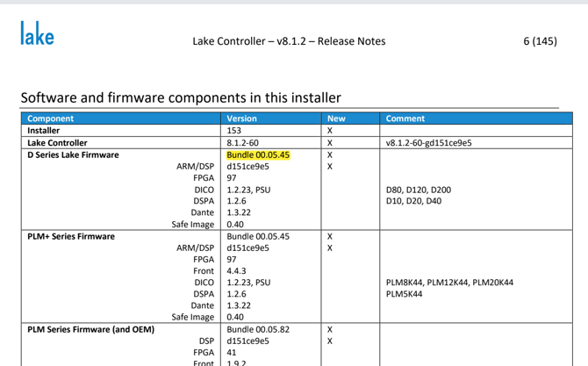Click the New column header

click(336, 118)
